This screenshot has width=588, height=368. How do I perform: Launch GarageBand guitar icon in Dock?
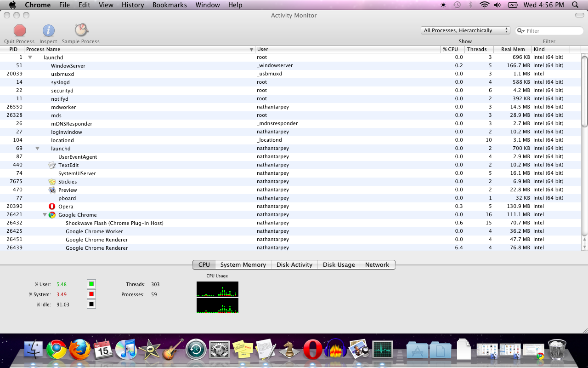click(173, 350)
